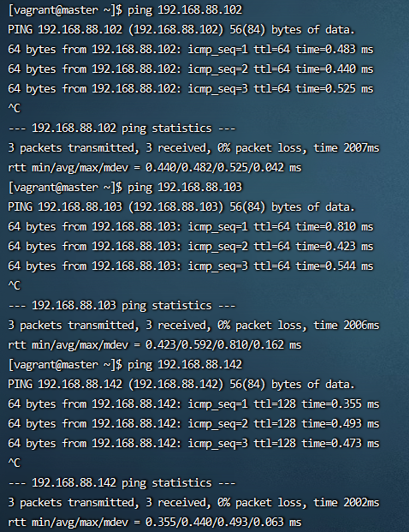Click the PING 192.168.88.103 header line
Image resolution: width=409 pixels, height=532 pixels.
[181, 207]
